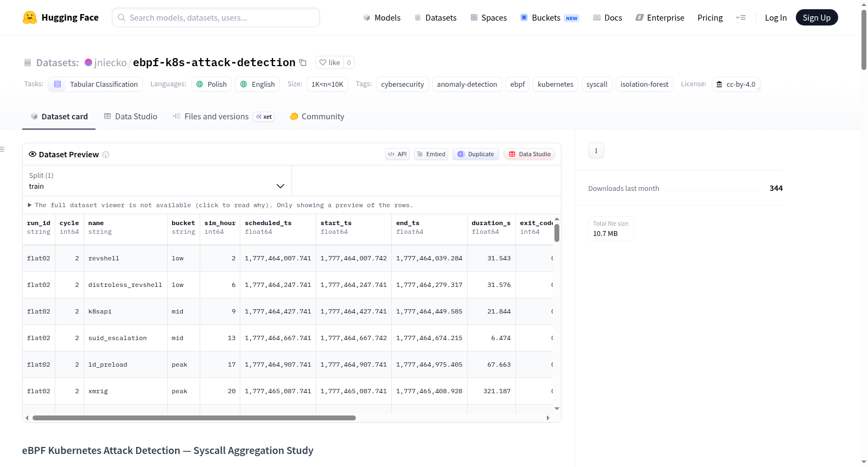Open the Split train dropdown
Viewport: 868px width, 467px height.
coord(157,181)
